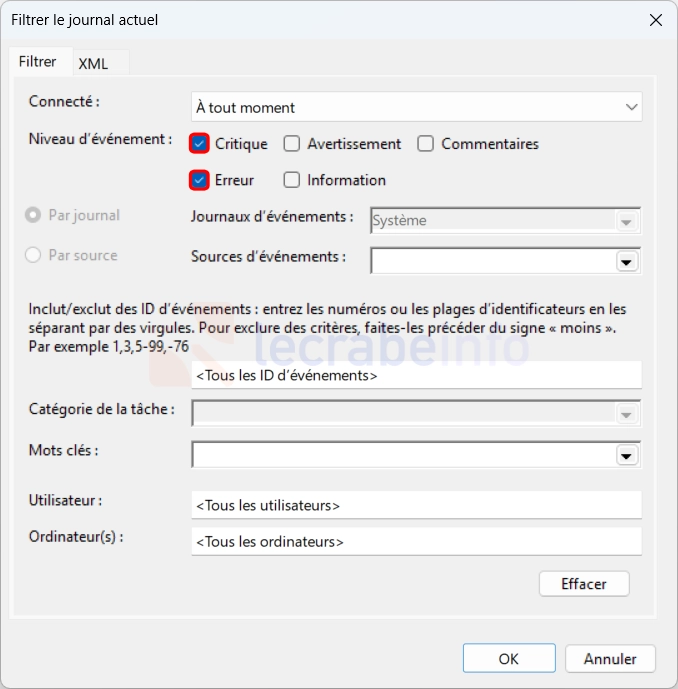Image resolution: width=678 pixels, height=689 pixels.
Task: Click the Ordinateur(s) text field
Action: [416, 541]
